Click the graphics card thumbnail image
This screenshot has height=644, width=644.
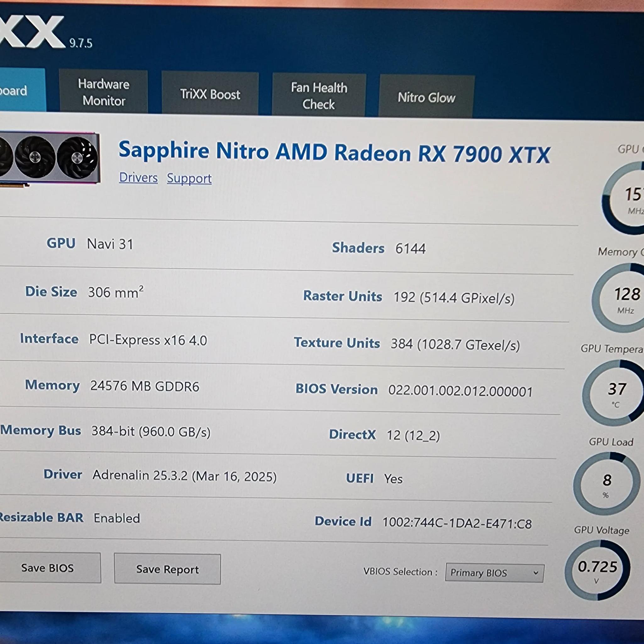tap(49, 159)
